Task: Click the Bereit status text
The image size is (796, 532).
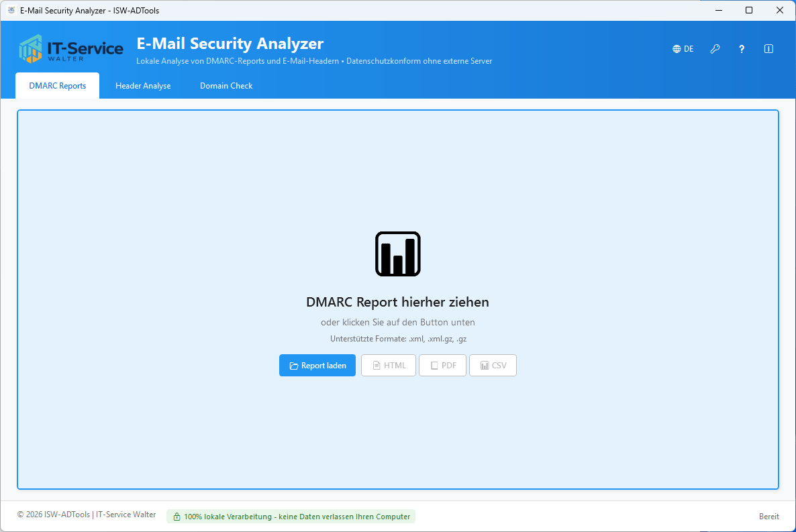Action: [768, 517]
